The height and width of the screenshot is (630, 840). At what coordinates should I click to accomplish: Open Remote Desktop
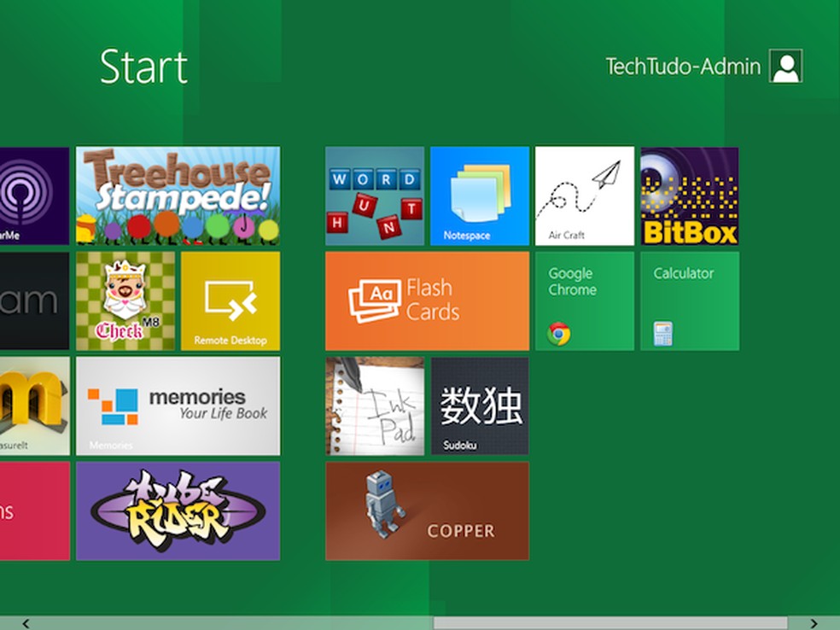230,300
